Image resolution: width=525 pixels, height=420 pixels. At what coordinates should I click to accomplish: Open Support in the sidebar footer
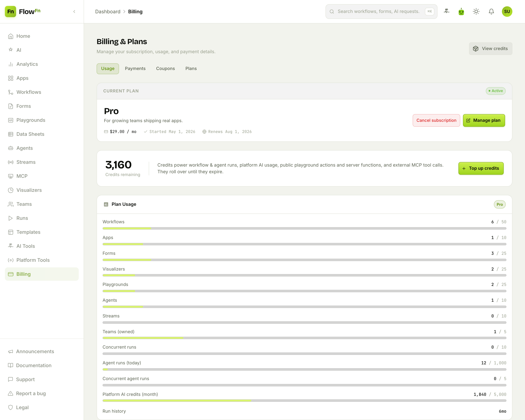click(x=42, y=379)
